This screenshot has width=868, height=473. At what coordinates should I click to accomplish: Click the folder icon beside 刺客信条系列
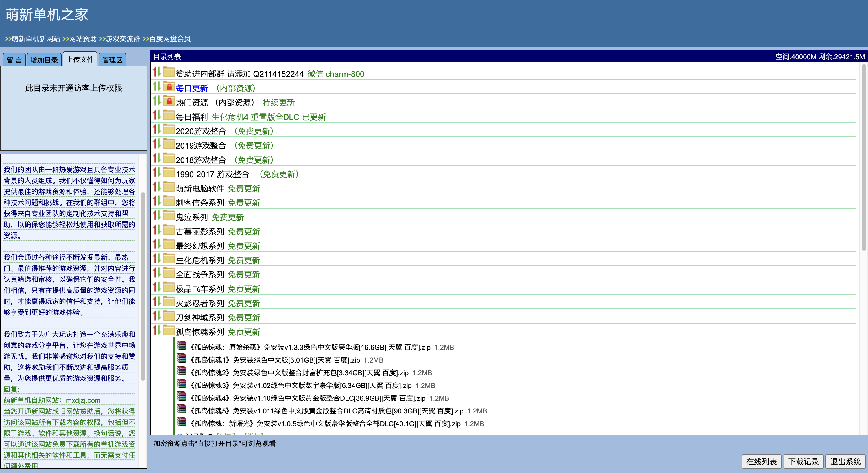click(x=169, y=202)
